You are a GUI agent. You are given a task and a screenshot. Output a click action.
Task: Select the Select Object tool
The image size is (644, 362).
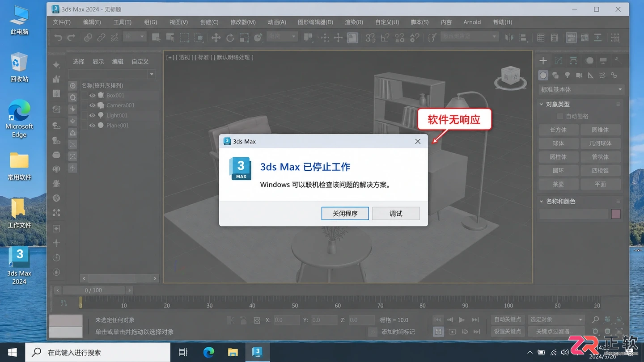(156, 38)
